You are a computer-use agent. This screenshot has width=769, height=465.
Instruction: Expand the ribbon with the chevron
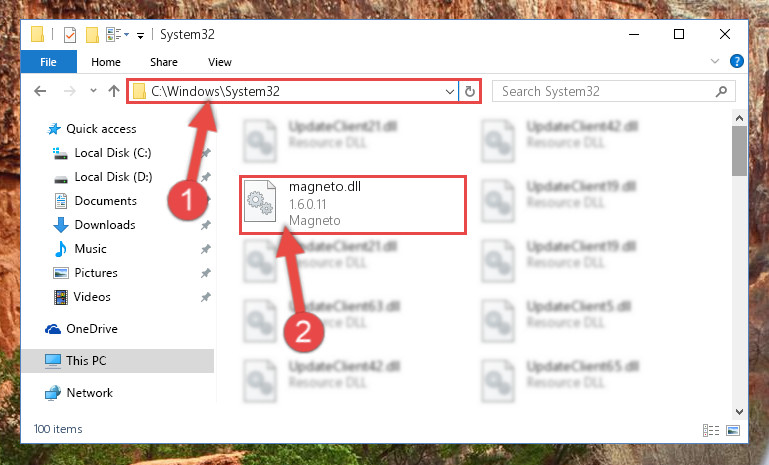pyautogui.click(x=715, y=61)
